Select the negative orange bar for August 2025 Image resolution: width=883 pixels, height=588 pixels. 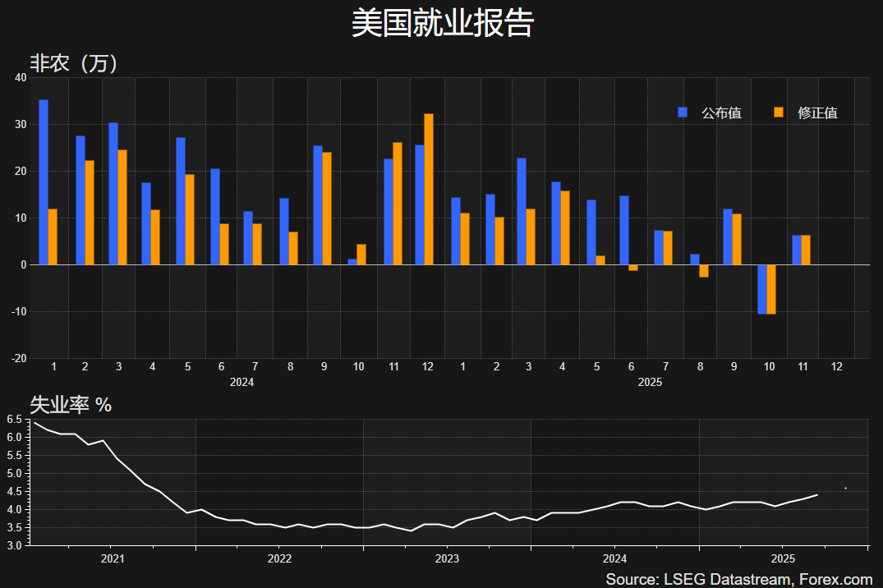704,271
